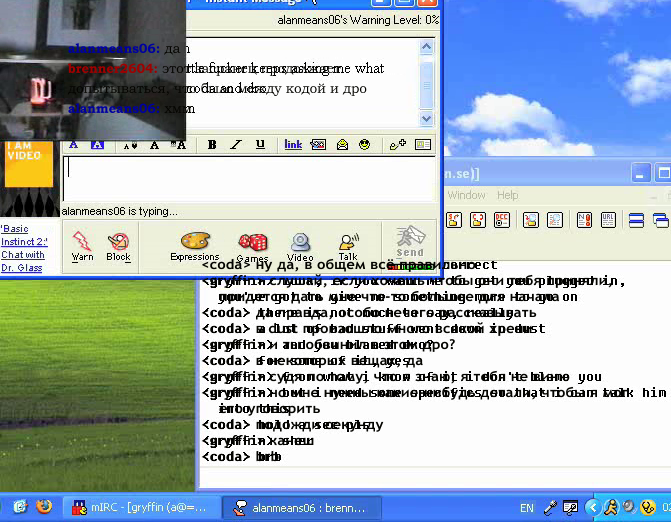Click mIRC log files icon
The height and width of the screenshot is (522, 671).
[x=555, y=220]
